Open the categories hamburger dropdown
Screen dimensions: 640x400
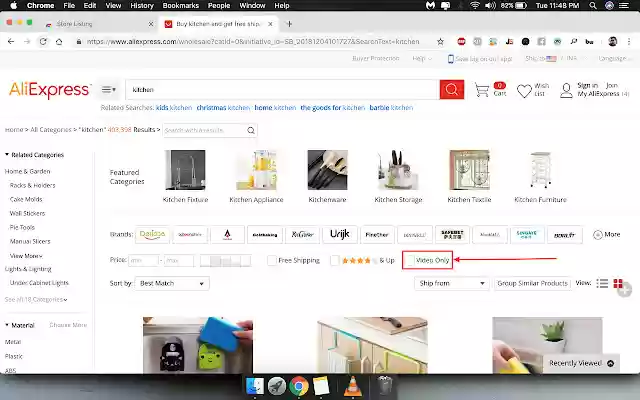pyautogui.click(x=109, y=89)
